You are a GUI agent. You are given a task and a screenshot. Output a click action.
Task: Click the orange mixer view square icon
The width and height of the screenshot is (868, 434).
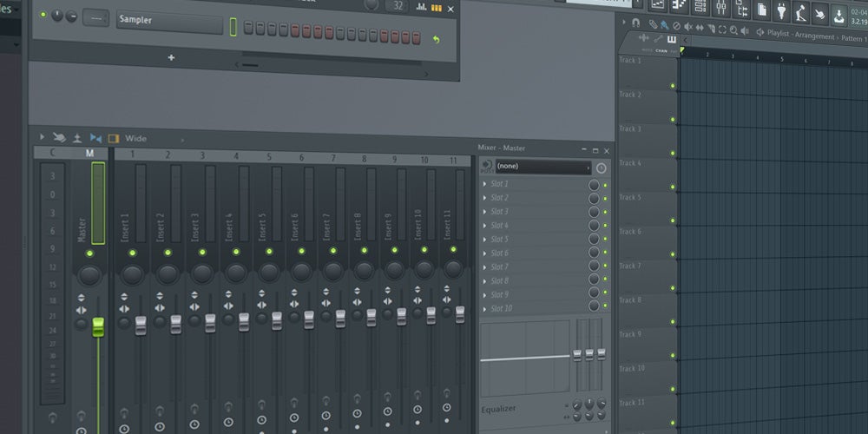[114, 138]
